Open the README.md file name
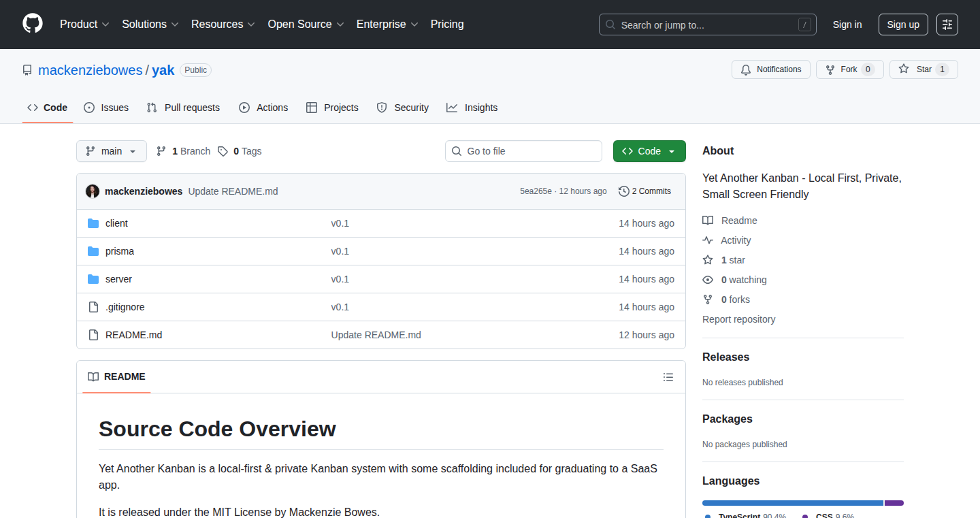Viewport: 980px width, 518px height. [x=133, y=335]
